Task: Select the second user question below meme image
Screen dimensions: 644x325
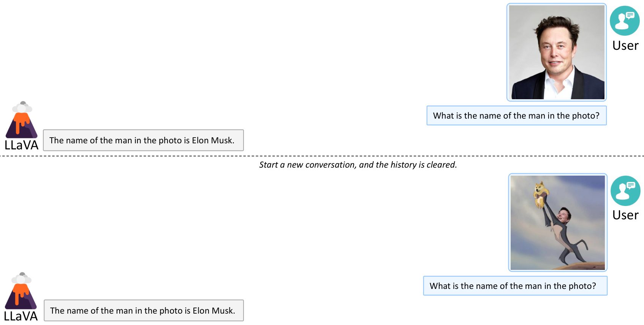Action: 515,286
